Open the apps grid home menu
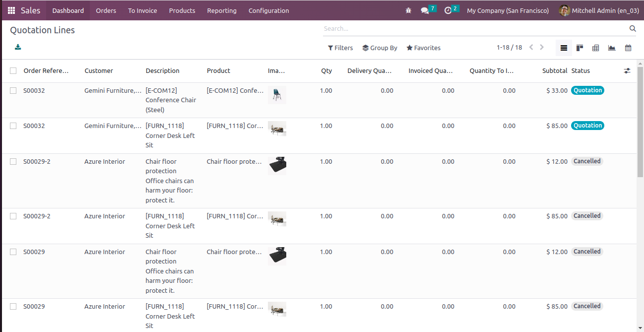Image resolution: width=644 pixels, height=332 pixels. [11, 10]
